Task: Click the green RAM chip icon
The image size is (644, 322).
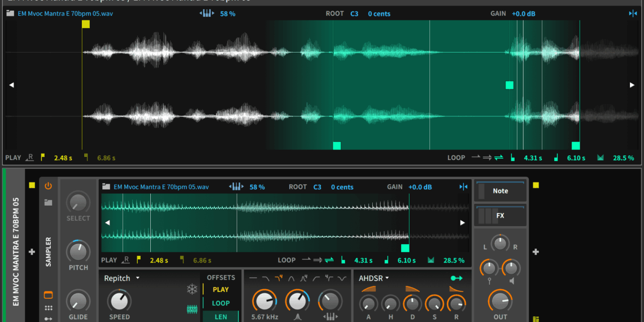Action: [192, 310]
